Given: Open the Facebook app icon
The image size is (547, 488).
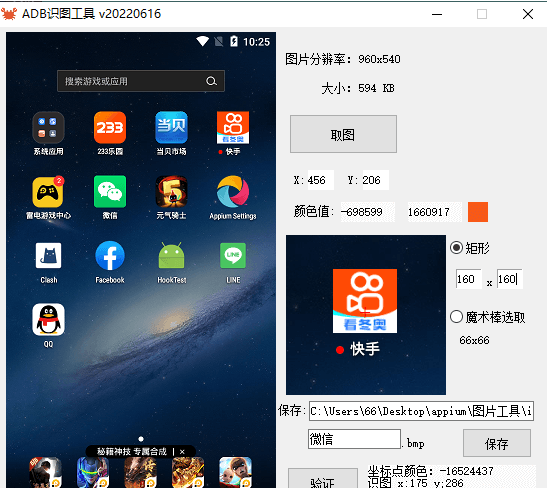Looking at the screenshot, I should click(110, 255).
